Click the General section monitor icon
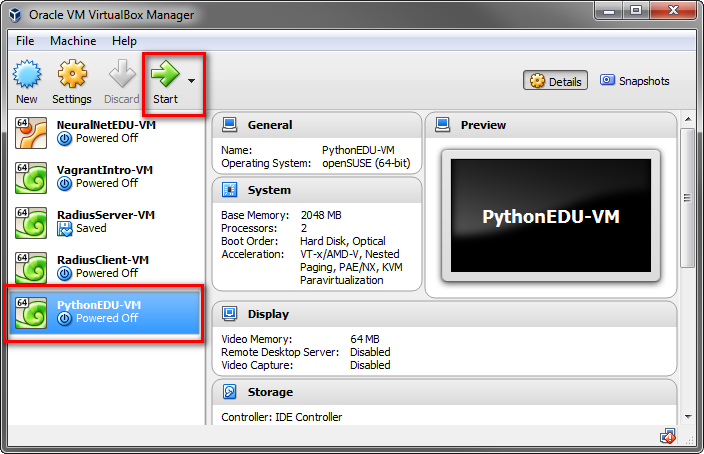704x454 pixels. pos(229,125)
